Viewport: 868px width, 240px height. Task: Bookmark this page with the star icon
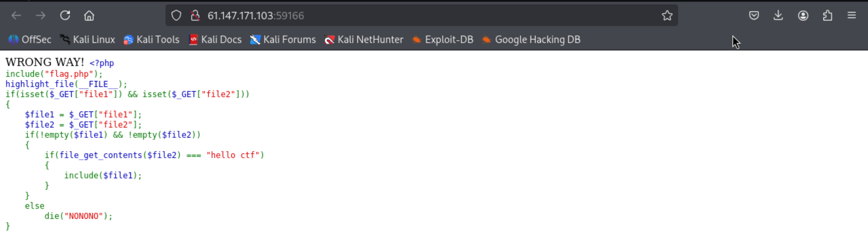pyautogui.click(x=667, y=16)
